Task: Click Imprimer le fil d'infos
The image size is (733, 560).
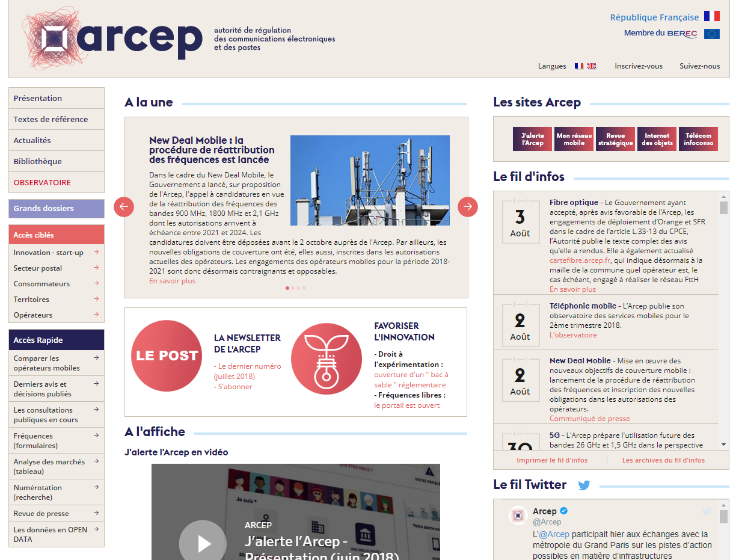Action: point(552,460)
